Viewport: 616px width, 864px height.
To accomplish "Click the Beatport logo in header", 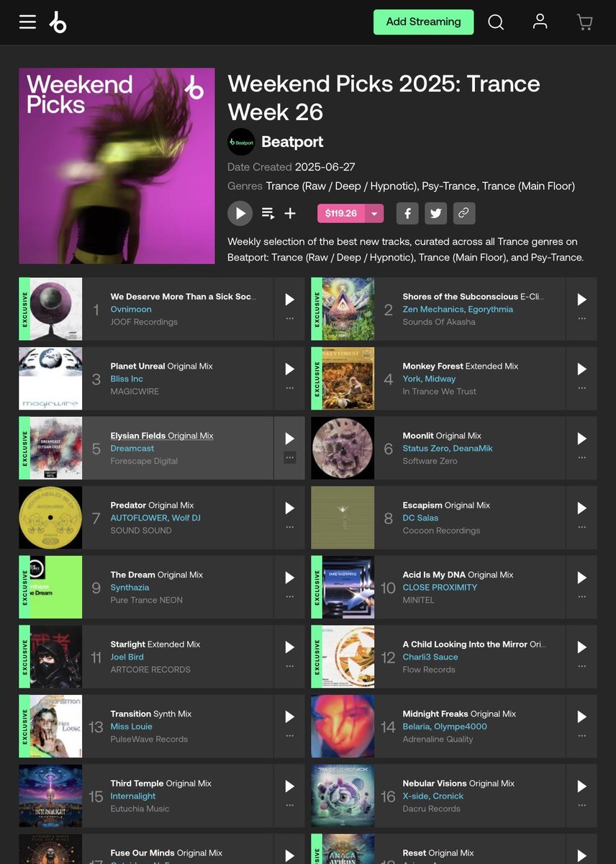I will pyautogui.click(x=58, y=22).
